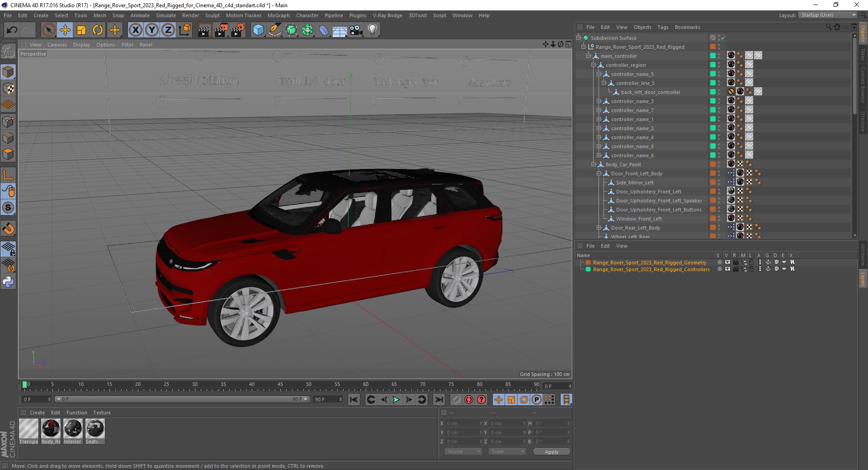Open the Simulate menu
The image size is (868, 470).
click(x=166, y=15)
